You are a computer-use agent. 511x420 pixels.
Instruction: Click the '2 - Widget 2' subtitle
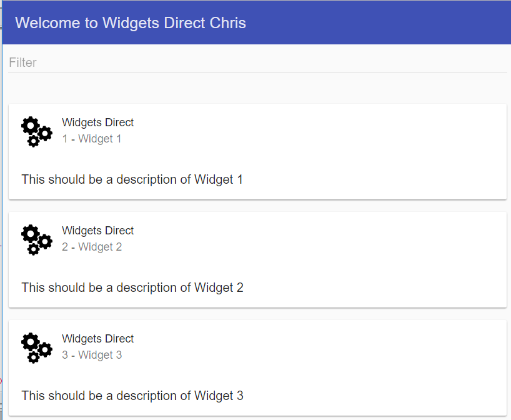point(92,247)
